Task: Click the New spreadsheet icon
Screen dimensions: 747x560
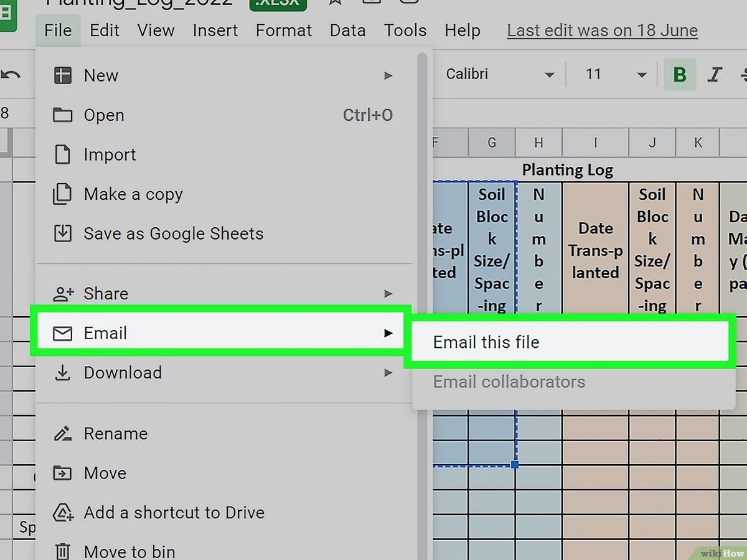Action: click(62, 75)
